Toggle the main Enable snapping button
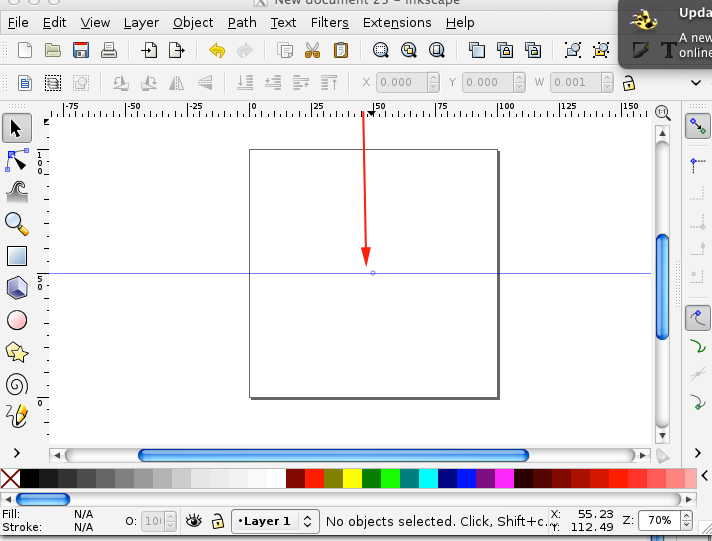The height and width of the screenshot is (541, 712). pyautogui.click(x=697, y=126)
